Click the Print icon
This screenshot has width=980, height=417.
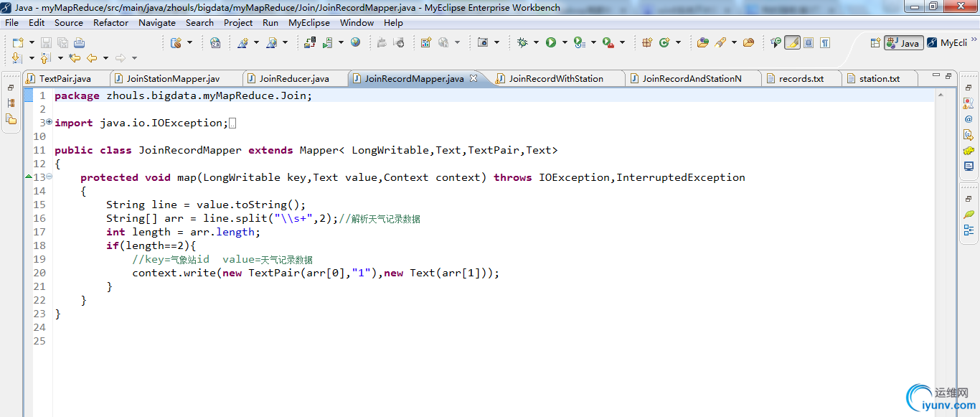tap(79, 42)
